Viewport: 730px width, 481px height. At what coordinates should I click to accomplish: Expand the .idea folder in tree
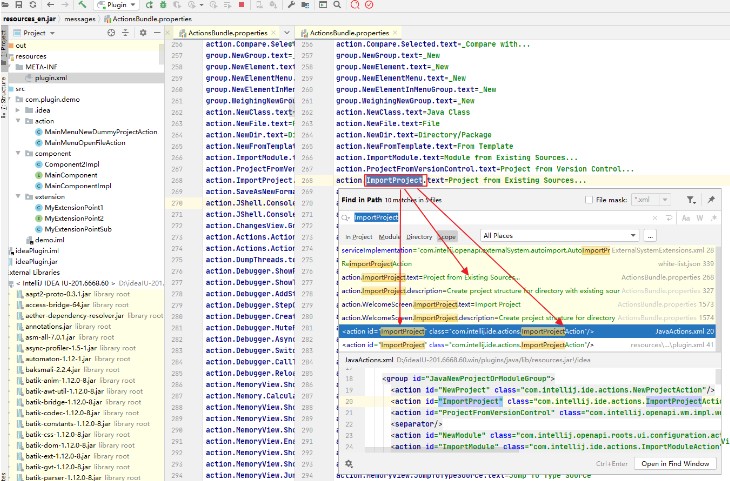coord(18,110)
